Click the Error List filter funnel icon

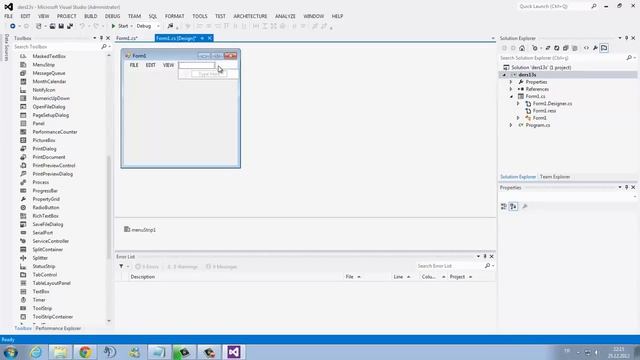click(x=121, y=267)
